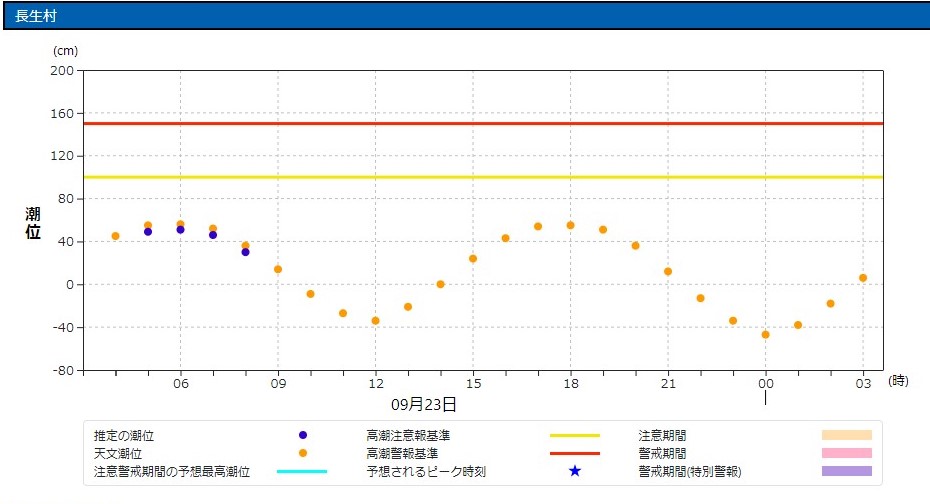The width and height of the screenshot is (930, 504).
Task: Click the blue 推定の潮位 legend dot
Action: [302, 435]
